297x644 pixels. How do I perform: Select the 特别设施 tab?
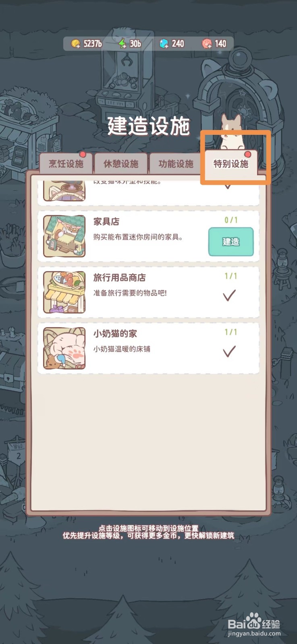pyautogui.click(x=231, y=163)
